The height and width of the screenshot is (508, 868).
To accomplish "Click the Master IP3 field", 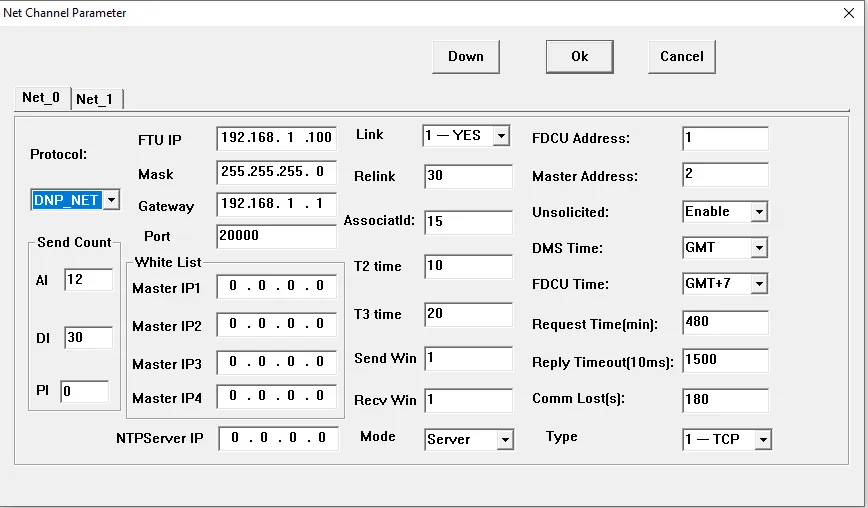I will click(276, 362).
